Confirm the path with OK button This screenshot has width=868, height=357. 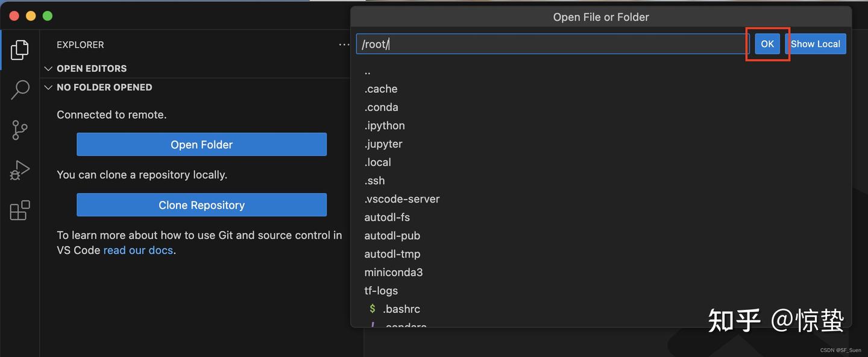(767, 44)
